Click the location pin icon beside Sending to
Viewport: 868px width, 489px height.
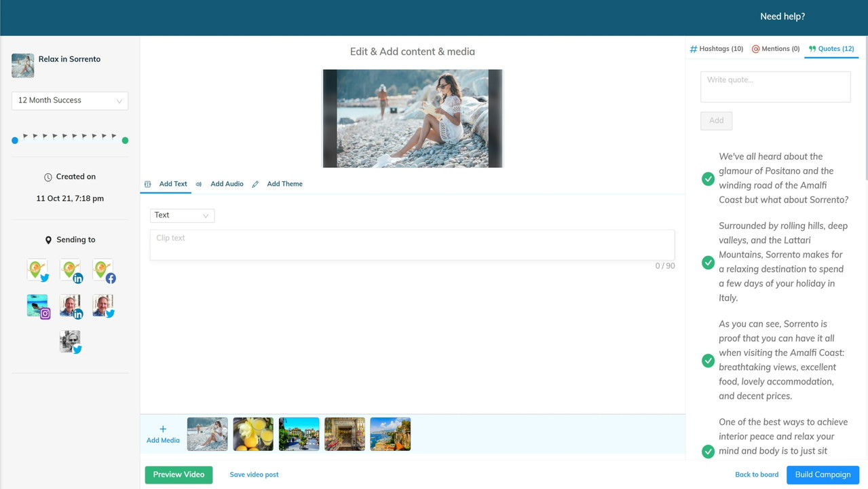click(x=48, y=240)
